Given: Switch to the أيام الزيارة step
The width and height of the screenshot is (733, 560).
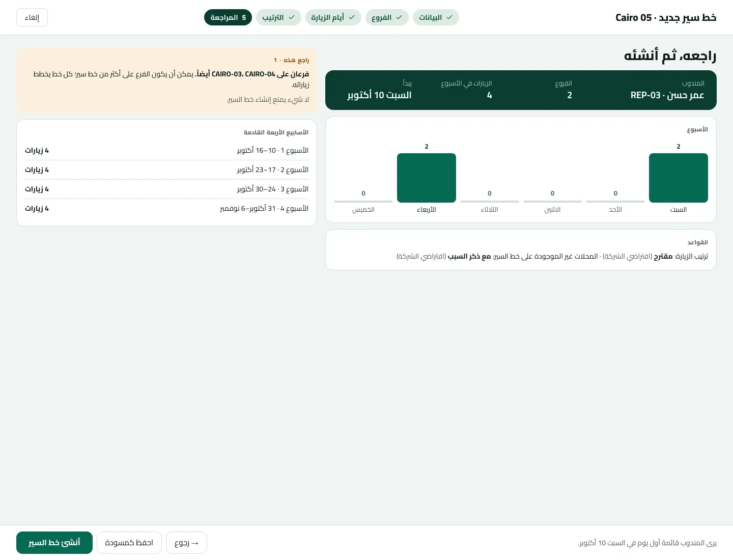Looking at the screenshot, I should pos(333,17).
